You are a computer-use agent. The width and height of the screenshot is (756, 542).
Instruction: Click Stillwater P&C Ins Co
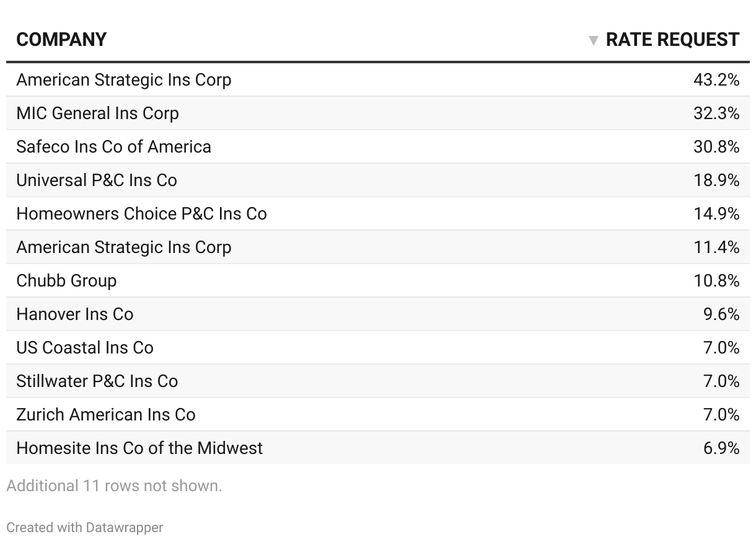coord(97,381)
